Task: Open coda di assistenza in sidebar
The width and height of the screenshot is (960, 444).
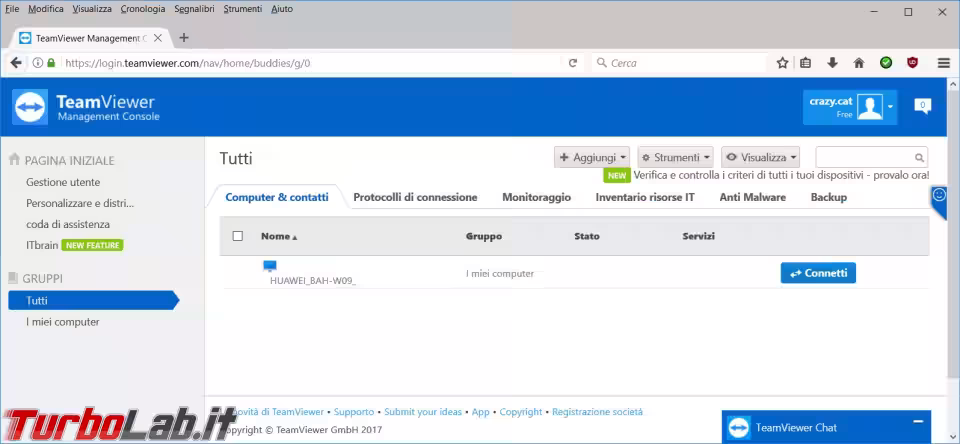Action: pyautogui.click(x=68, y=224)
